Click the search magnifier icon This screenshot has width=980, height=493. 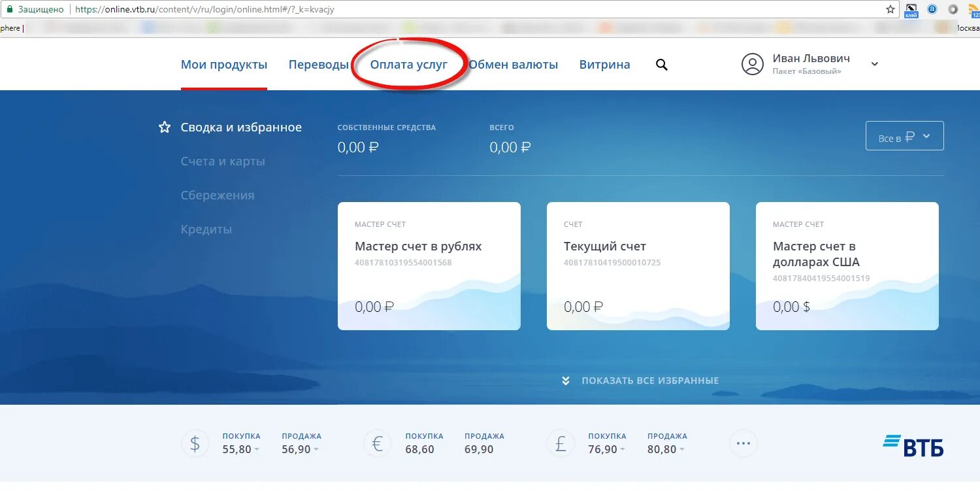click(662, 65)
